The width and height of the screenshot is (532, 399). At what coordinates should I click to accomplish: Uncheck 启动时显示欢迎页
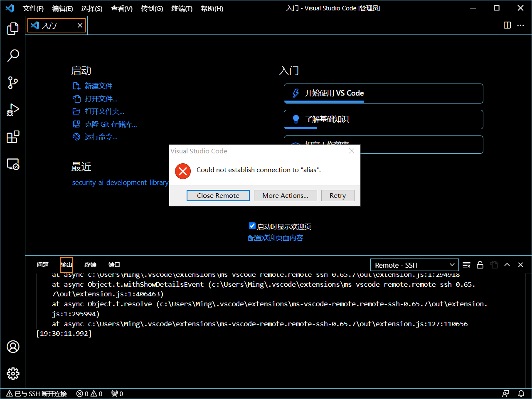click(252, 226)
